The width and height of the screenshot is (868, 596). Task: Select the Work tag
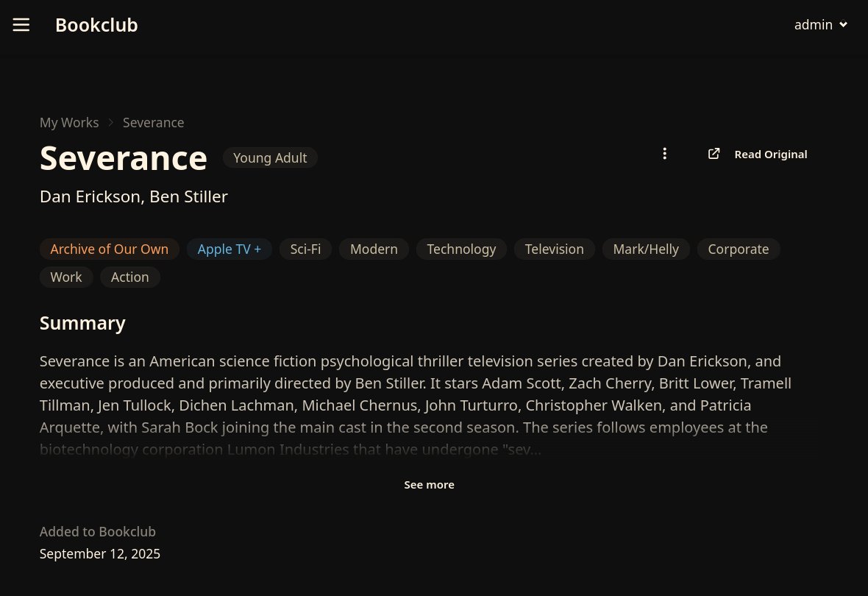tap(66, 277)
